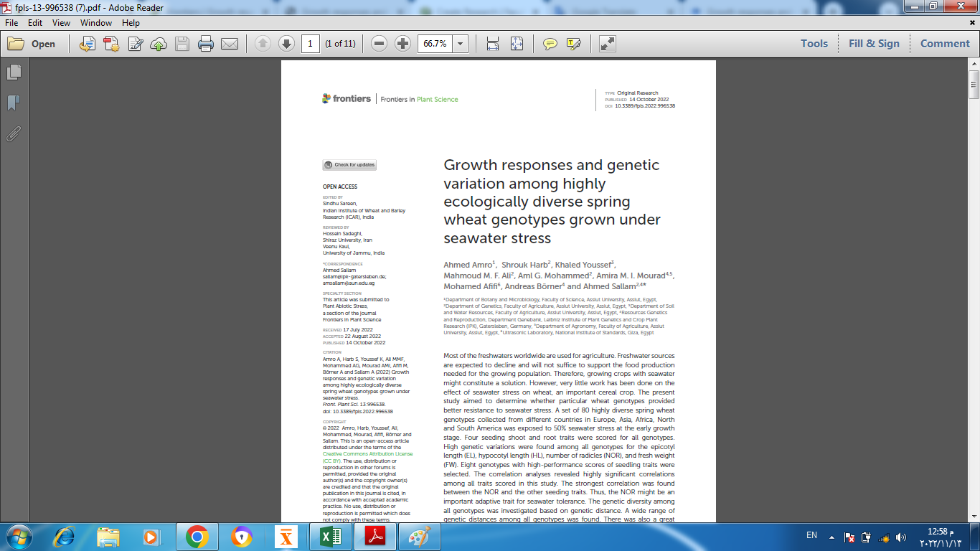The height and width of the screenshot is (551, 980).
Task: Email the PDF as attachment
Action: pyautogui.click(x=229, y=43)
